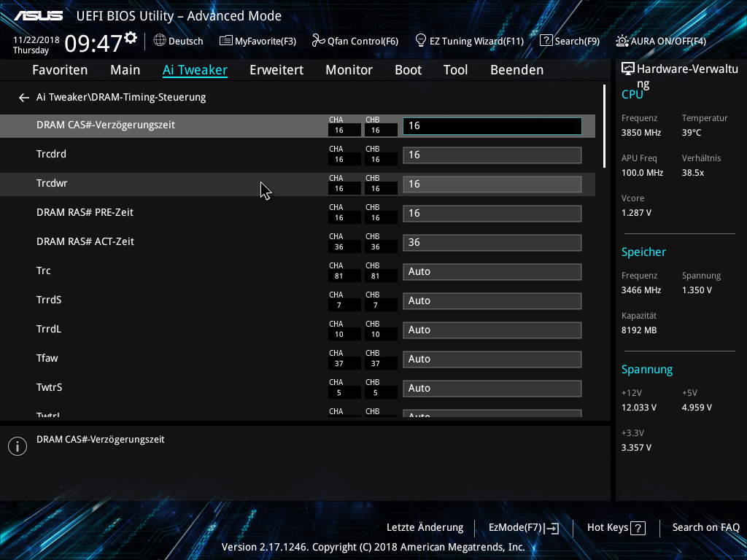Open the Boot tab

(x=409, y=70)
